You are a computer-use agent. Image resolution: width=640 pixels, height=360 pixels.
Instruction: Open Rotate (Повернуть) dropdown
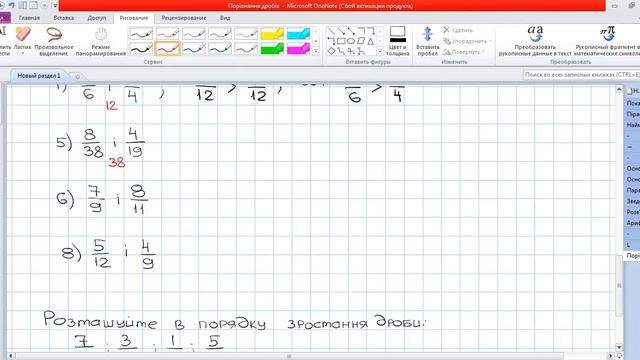tap(464, 52)
